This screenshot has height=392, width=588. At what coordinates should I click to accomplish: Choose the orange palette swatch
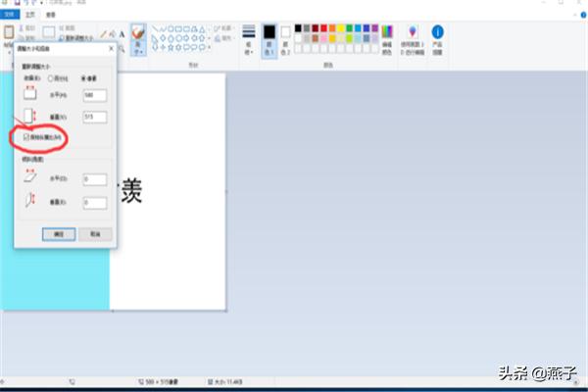332,28
